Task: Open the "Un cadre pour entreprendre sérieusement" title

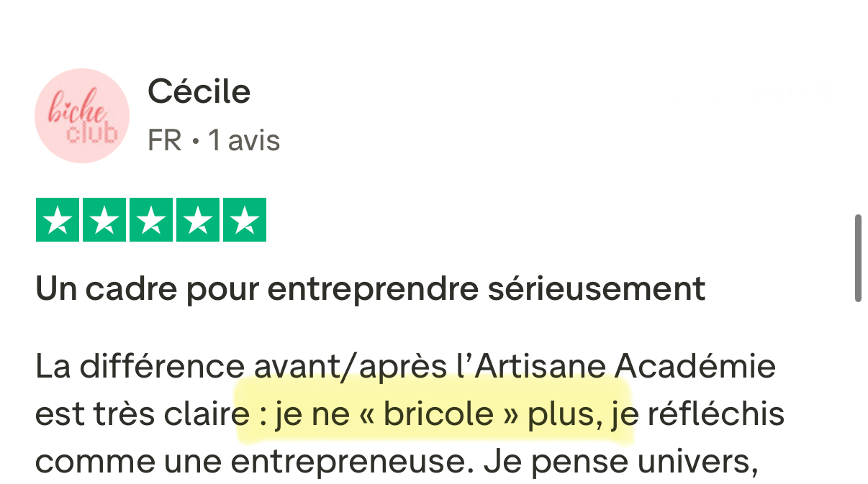Action: click(371, 289)
